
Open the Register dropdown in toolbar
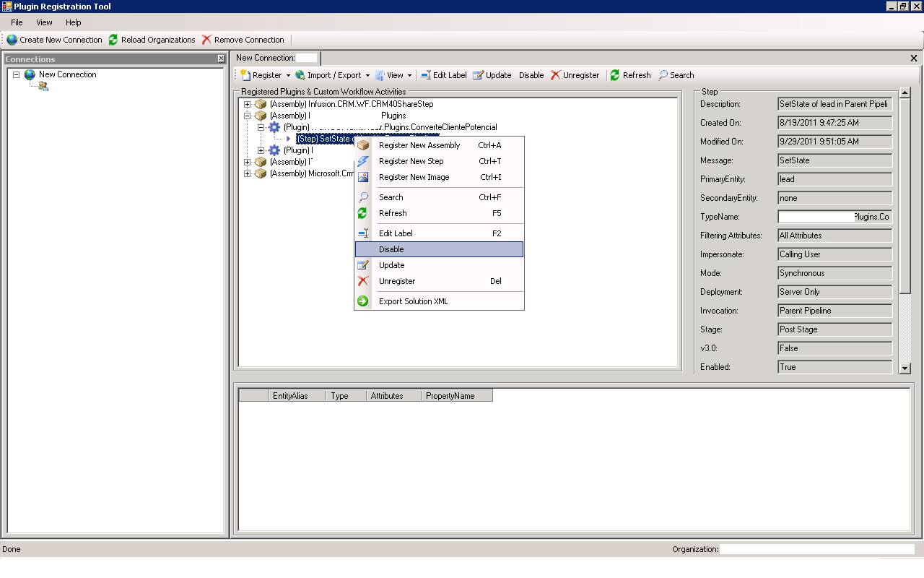pos(287,75)
